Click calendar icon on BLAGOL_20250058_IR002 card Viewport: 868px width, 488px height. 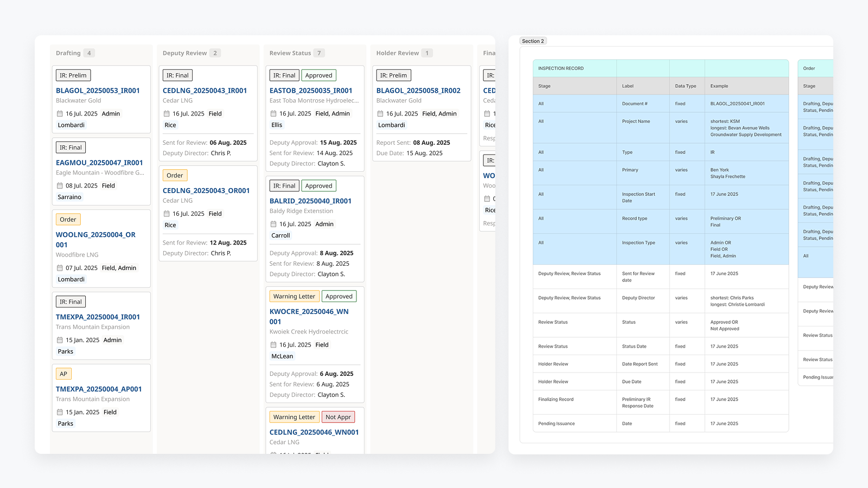pos(380,114)
